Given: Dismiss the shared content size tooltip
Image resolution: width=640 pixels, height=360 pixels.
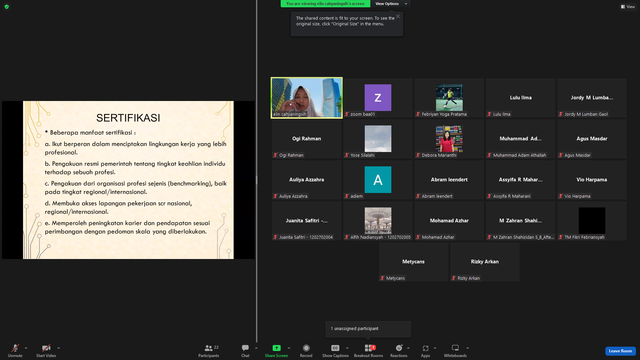Looking at the screenshot, I should tap(398, 16).
